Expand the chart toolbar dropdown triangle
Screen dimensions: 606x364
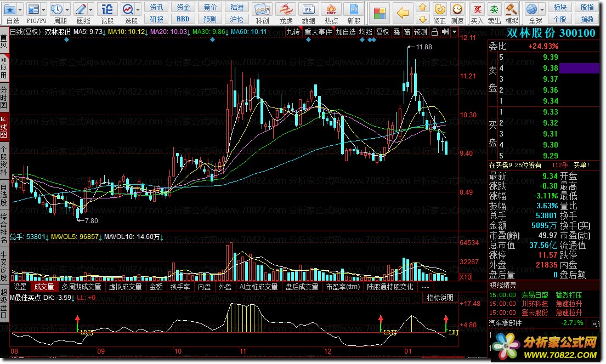tap(455, 32)
